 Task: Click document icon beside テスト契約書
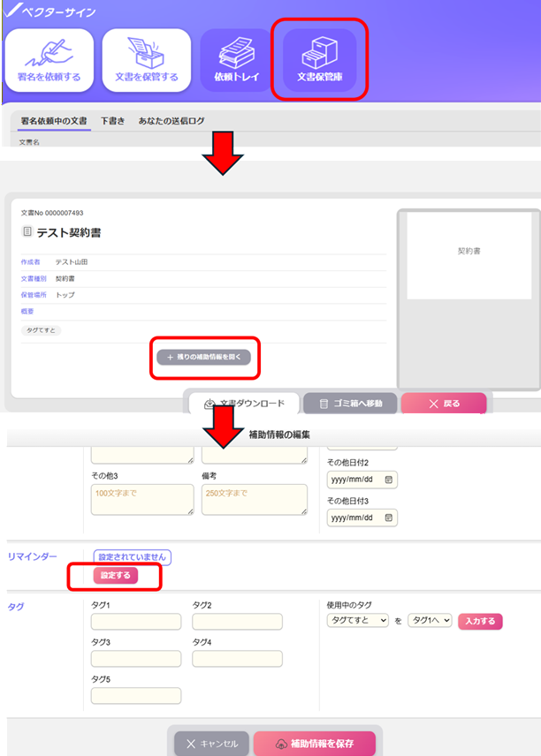tap(27, 232)
